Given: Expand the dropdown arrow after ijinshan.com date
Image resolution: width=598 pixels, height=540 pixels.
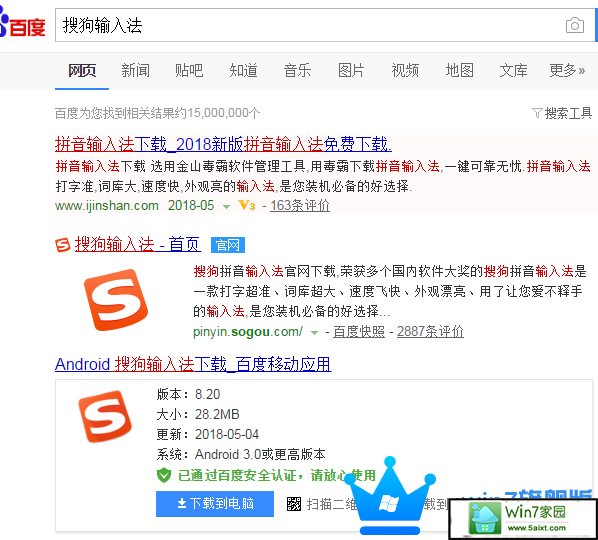Looking at the screenshot, I should coord(226,207).
